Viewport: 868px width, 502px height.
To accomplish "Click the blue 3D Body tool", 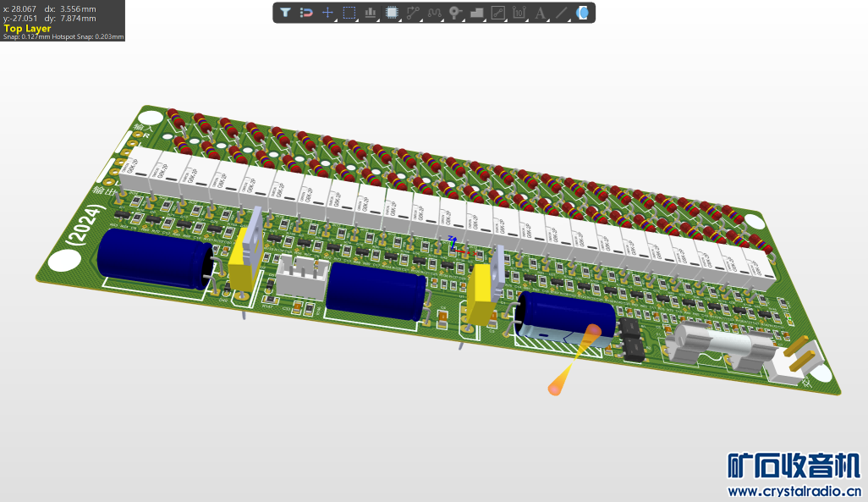I will point(582,13).
